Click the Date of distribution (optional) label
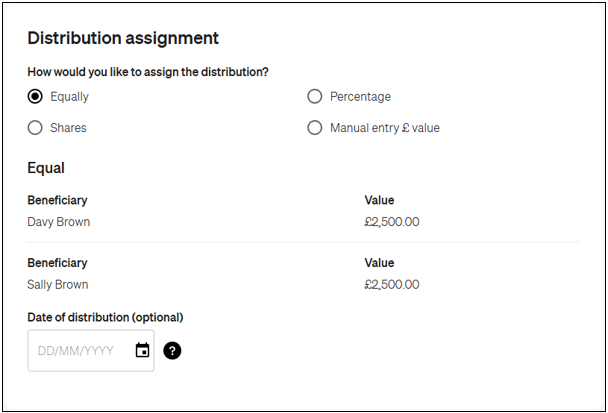The height and width of the screenshot is (413, 608). coord(105,317)
